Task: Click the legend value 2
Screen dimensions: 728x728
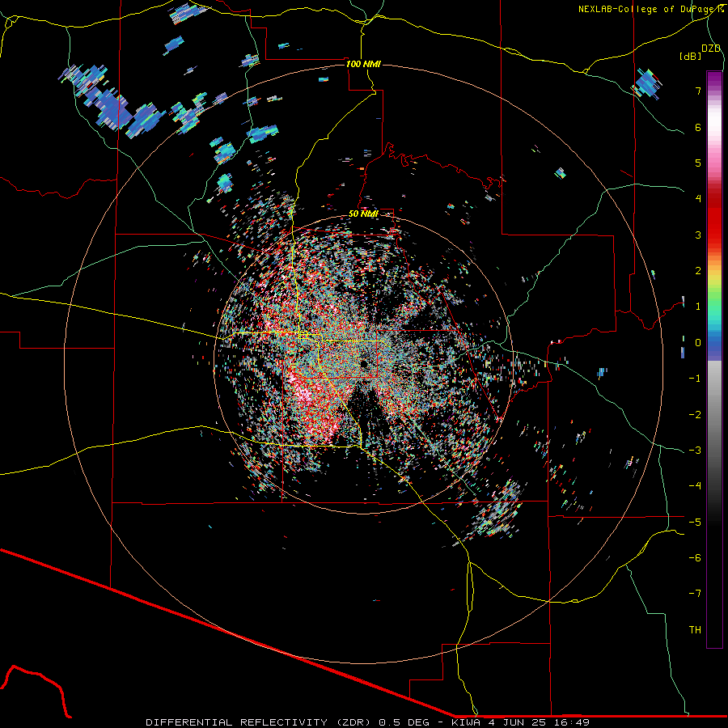Action: (x=698, y=271)
